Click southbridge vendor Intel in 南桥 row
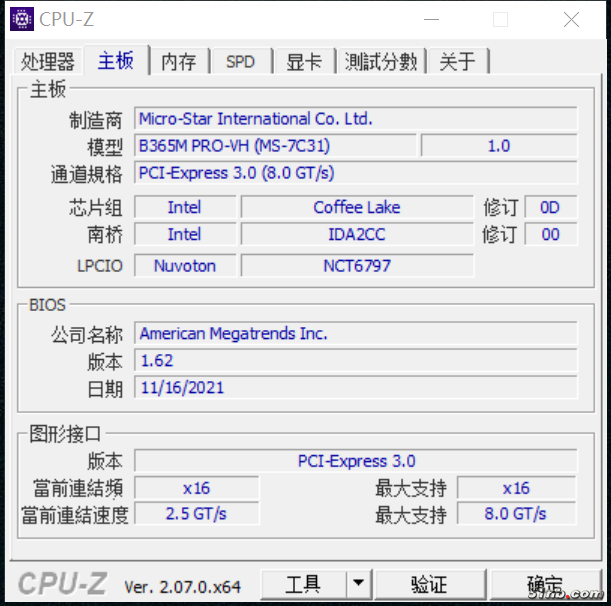The width and height of the screenshot is (611, 606). [x=185, y=234]
